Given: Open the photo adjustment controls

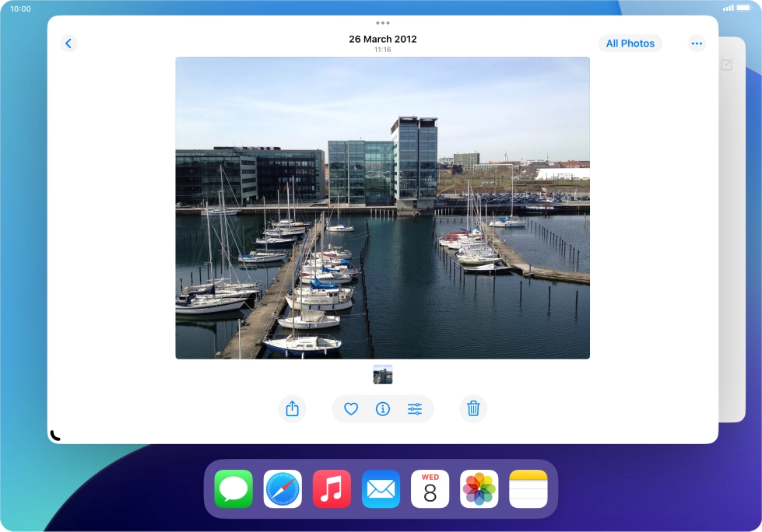Looking at the screenshot, I should pyautogui.click(x=415, y=408).
